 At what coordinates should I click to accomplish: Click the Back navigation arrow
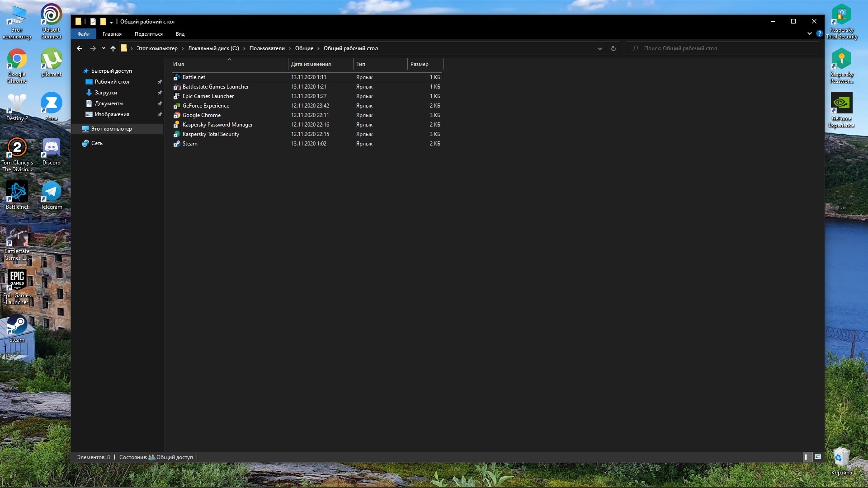click(x=80, y=48)
